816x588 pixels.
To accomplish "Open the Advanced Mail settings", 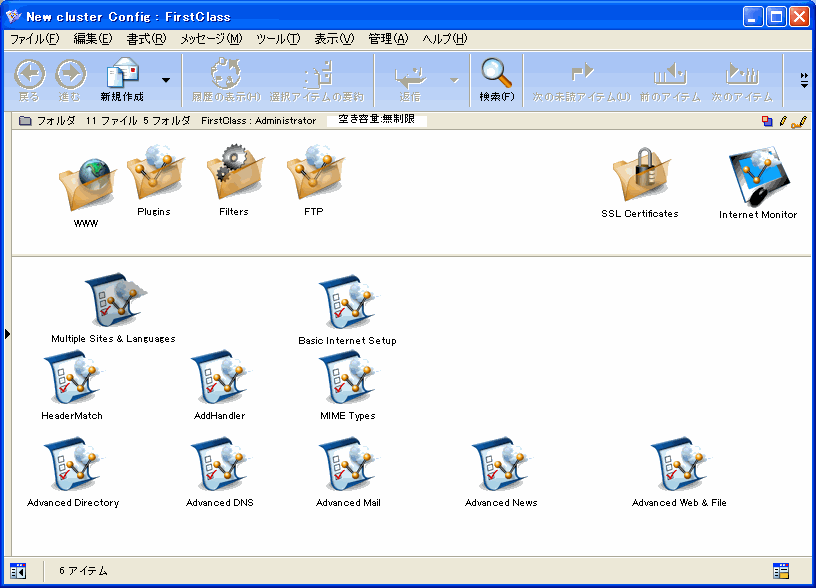I will 348,466.
